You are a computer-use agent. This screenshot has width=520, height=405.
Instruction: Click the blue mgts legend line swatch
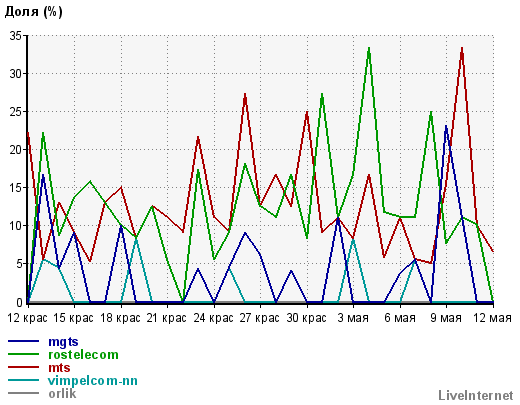[24, 341]
